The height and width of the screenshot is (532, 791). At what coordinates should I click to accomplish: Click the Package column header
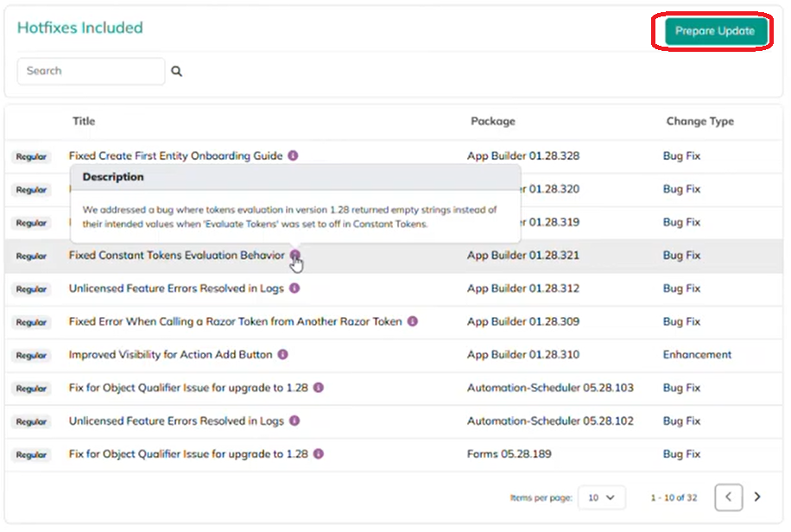(x=492, y=122)
